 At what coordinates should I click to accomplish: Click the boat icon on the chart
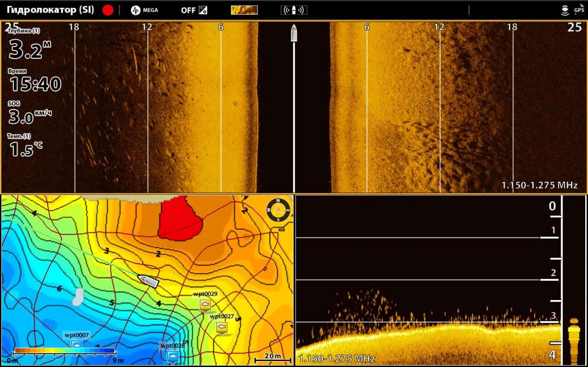point(148,281)
